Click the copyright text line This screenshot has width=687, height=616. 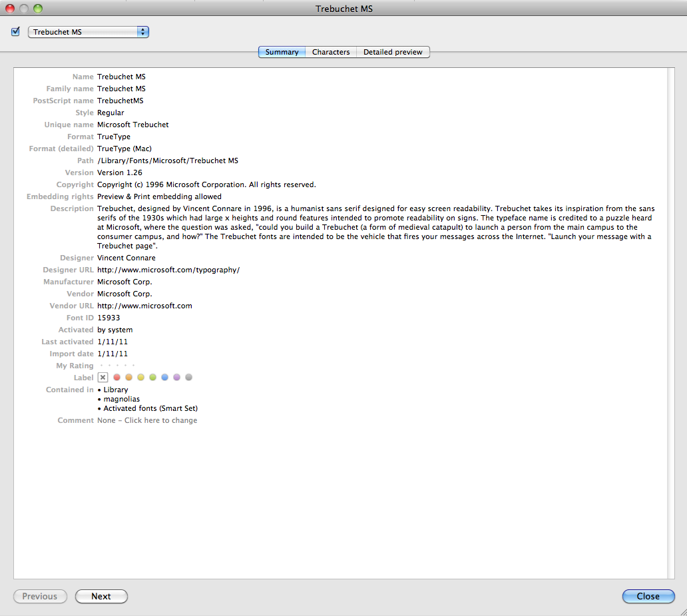click(x=206, y=185)
